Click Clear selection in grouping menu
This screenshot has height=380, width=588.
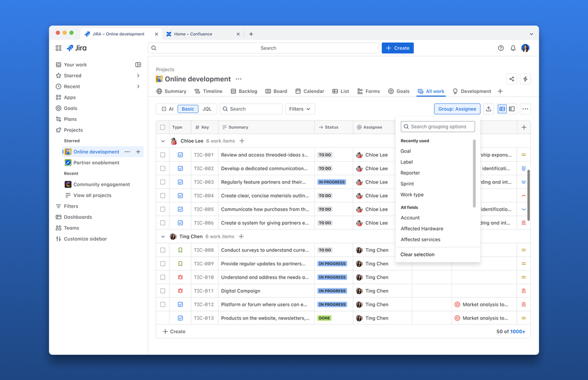pyautogui.click(x=417, y=255)
